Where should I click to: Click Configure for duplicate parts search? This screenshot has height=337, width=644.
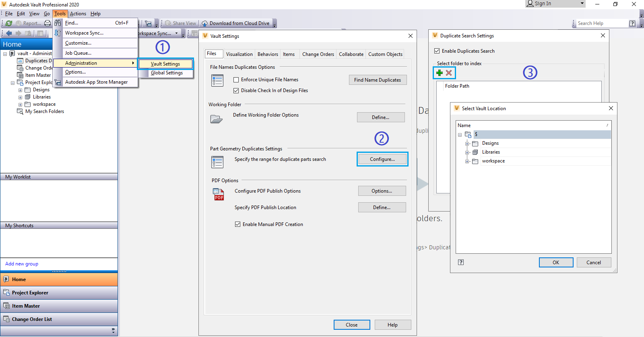pyautogui.click(x=382, y=159)
